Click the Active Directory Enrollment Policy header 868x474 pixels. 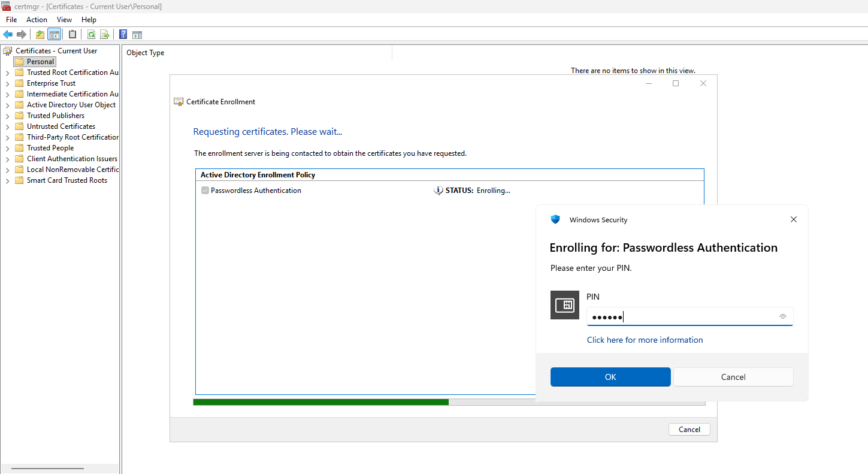pos(258,175)
